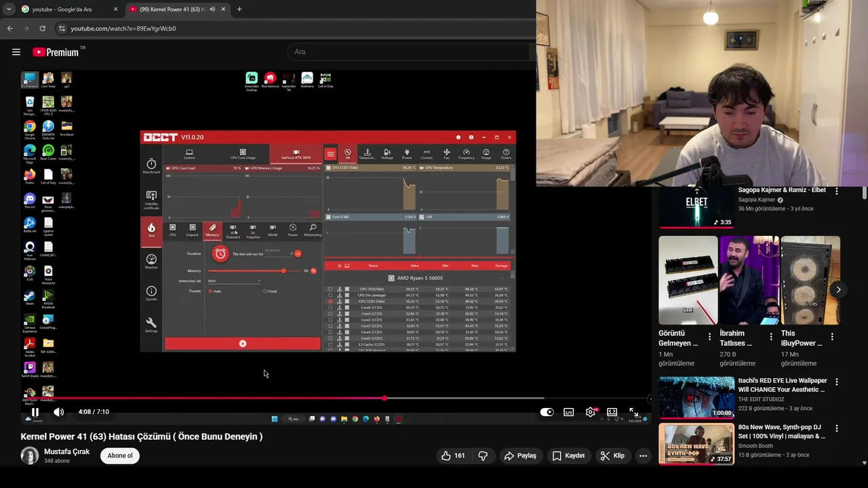Open the Smooth Booth channel name
This screenshot has width=868, height=488.
[755, 446]
